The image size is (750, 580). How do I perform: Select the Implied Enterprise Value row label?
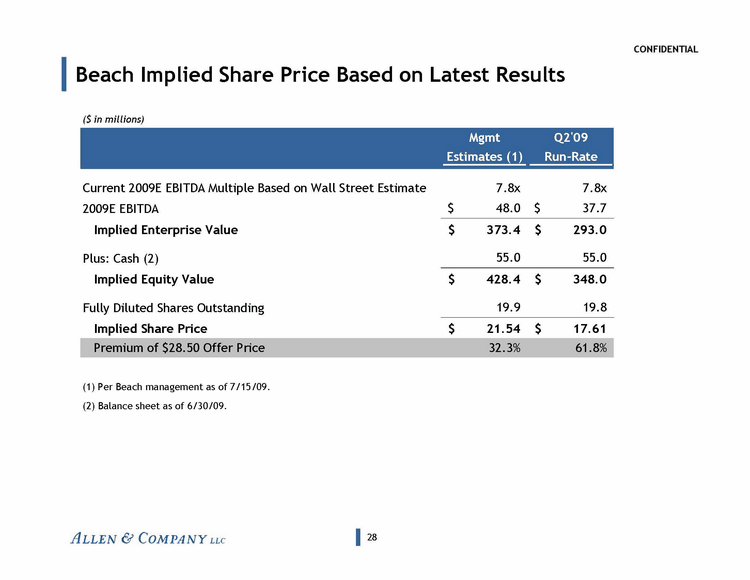(165, 230)
